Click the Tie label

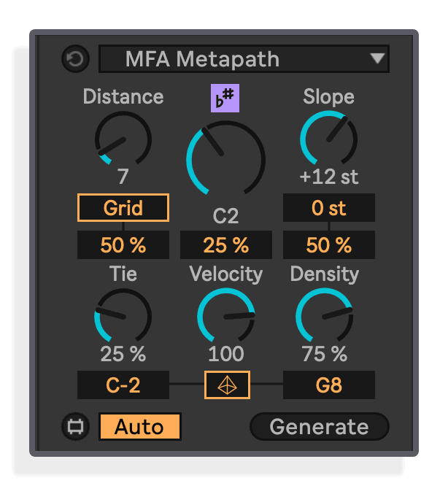tap(123, 274)
